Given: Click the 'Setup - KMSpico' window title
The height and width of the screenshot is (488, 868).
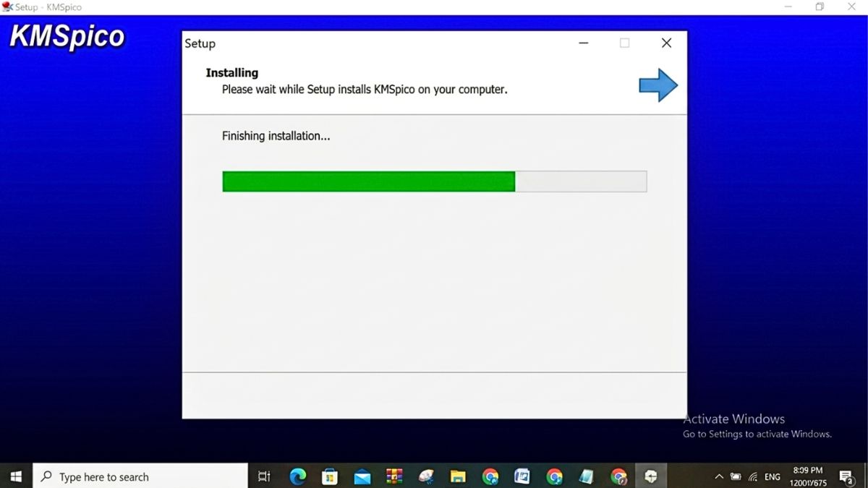Looking at the screenshot, I should click(48, 7).
